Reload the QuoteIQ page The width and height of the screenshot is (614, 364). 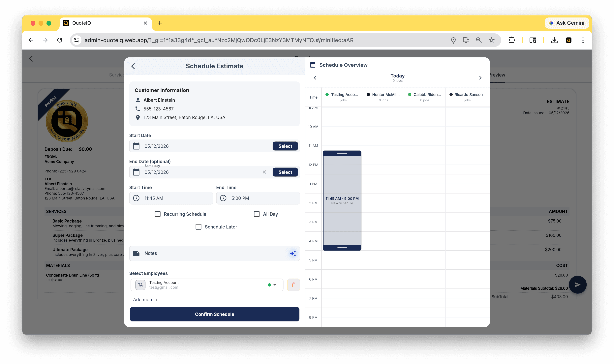tap(60, 40)
